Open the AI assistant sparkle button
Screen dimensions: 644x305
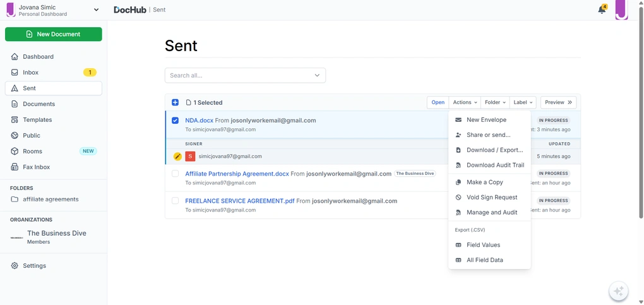tap(618, 291)
